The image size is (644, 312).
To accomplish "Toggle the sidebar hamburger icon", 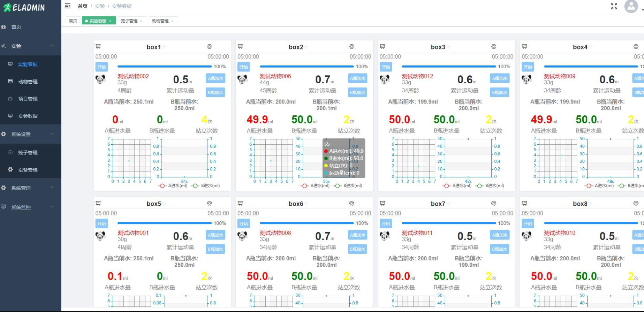I will 68,6.
